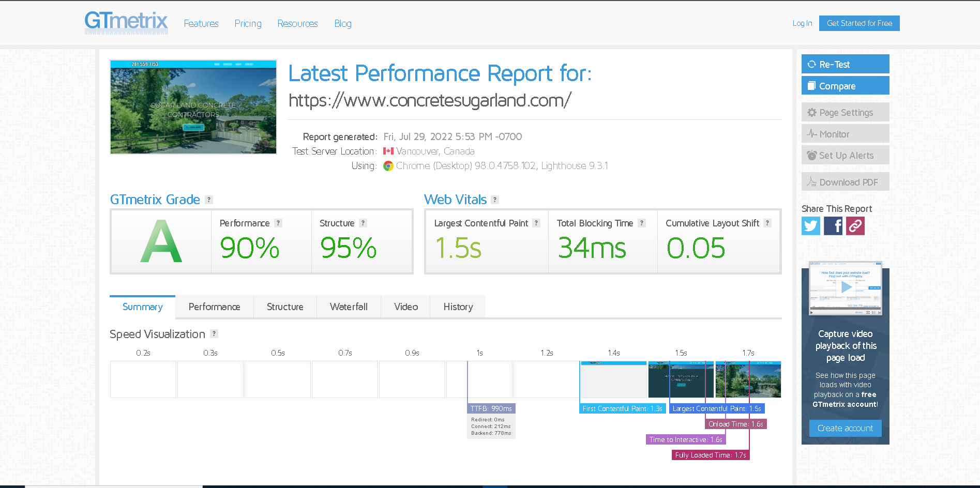Click Cumulative Layout Shift help icon
The width and height of the screenshot is (980, 488).
pos(767,223)
